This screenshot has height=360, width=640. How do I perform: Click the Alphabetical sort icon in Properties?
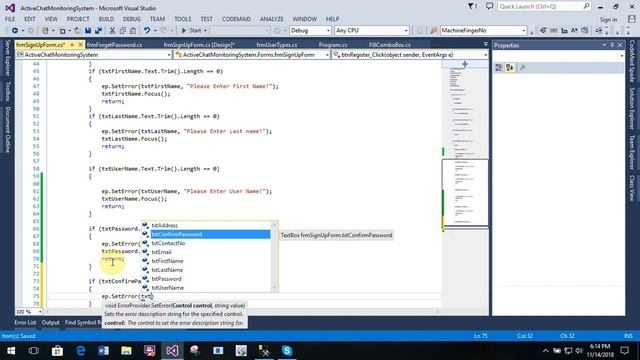[510, 68]
